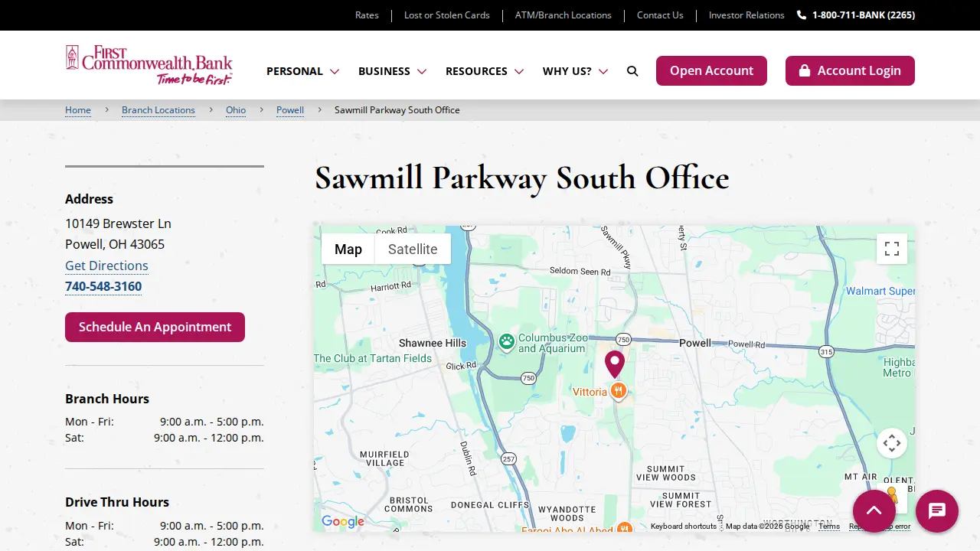Viewport: 980px width, 551px height.
Task: Call branch number 740-548-3160
Action: [103, 286]
